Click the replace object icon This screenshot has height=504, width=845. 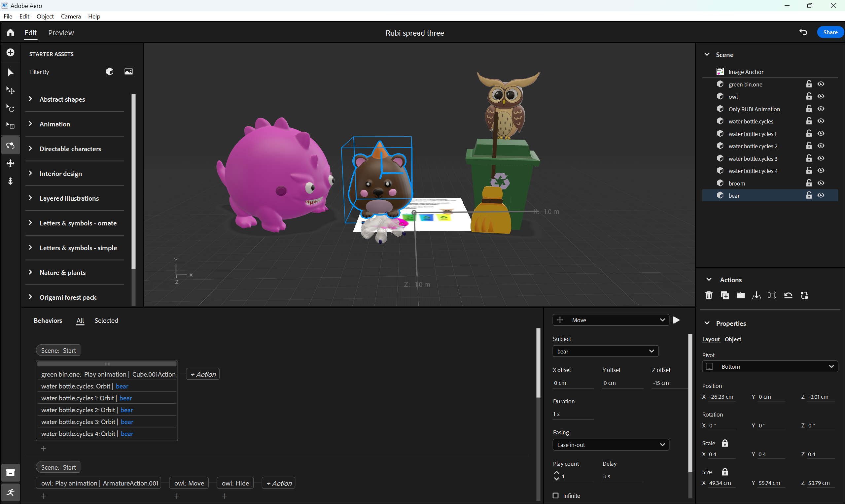[804, 295]
